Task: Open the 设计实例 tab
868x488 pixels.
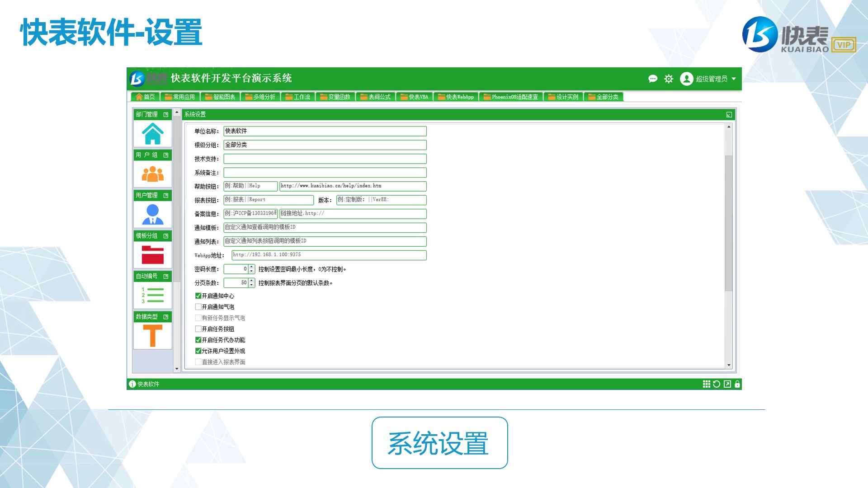Action: pos(563,97)
